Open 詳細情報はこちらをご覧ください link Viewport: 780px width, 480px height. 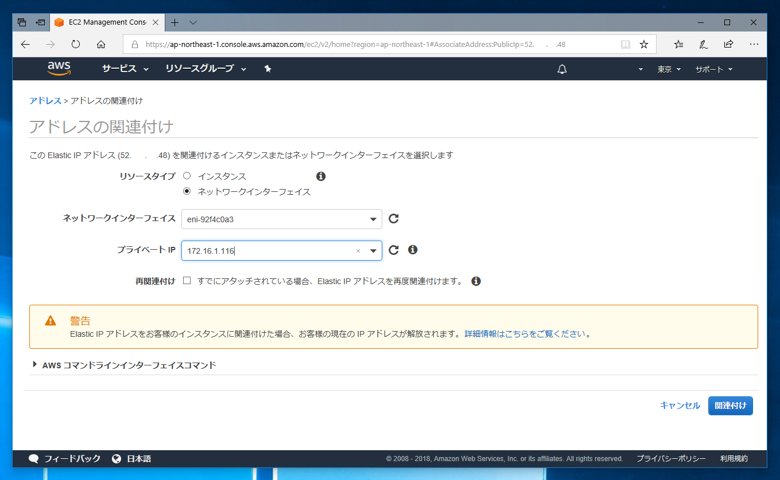click(525, 334)
